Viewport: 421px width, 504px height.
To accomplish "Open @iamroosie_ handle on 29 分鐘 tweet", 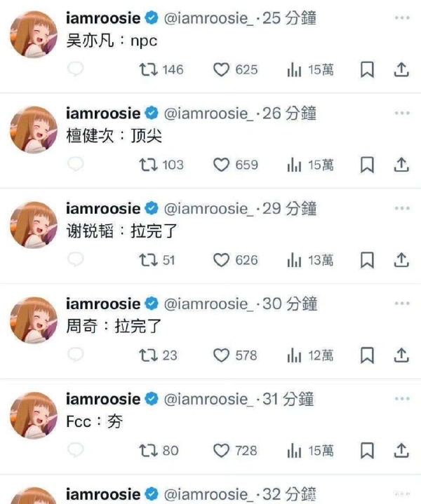I will coord(208,209).
